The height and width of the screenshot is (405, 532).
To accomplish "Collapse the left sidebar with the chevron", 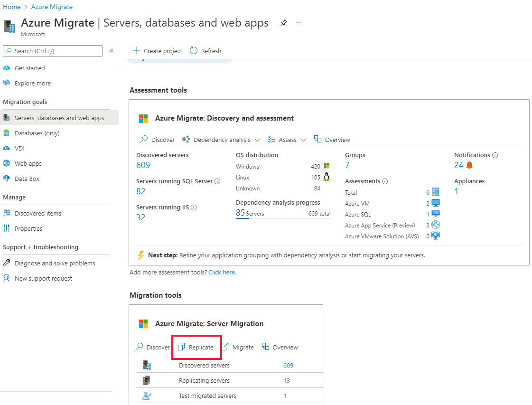I will [112, 51].
